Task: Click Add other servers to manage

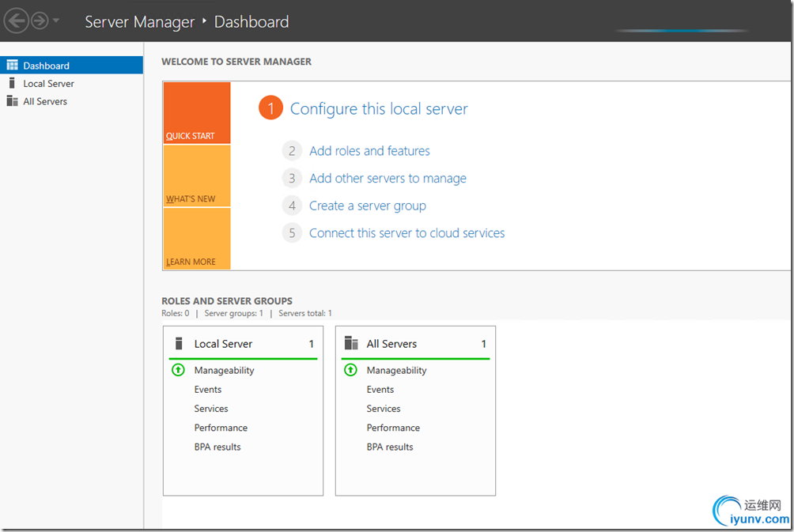Action: tap(388, 178)
